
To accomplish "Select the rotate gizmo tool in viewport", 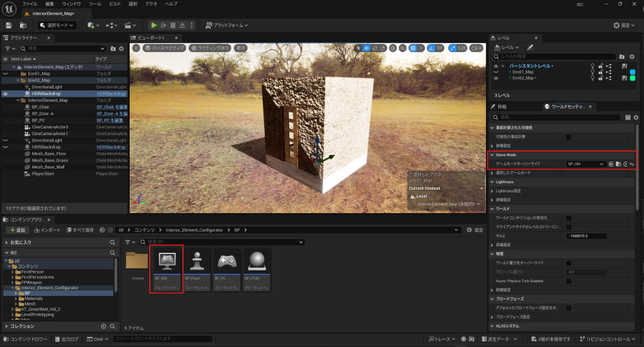I will (x=375, y=48).
